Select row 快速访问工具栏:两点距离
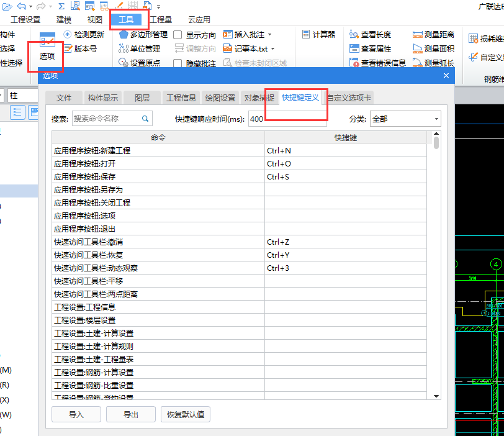The image size is (504, 436). (239, 294)
